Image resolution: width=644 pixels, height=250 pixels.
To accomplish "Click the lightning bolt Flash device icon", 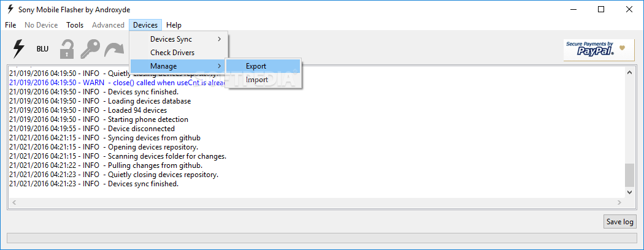I will coord(18,49).
